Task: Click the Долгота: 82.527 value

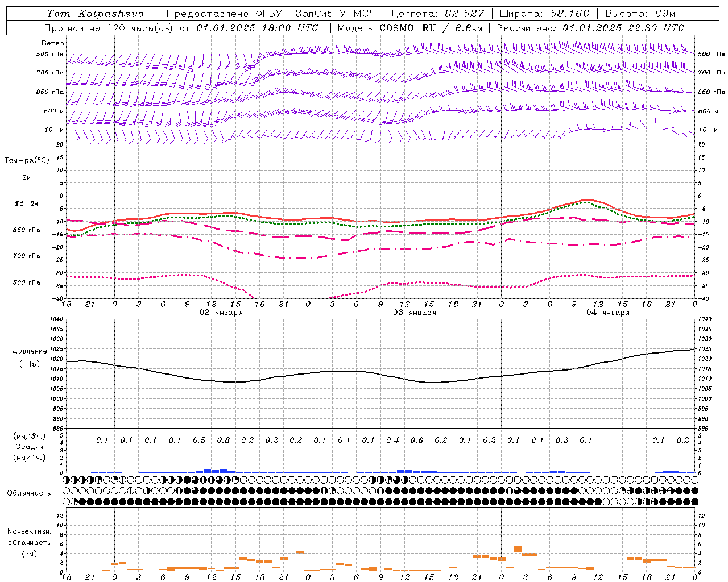Action: (437, 14)
